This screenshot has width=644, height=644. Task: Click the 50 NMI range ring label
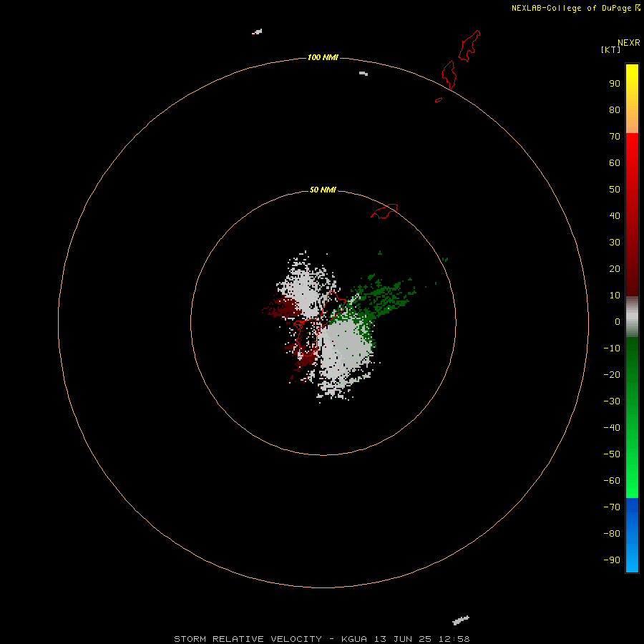pyautogui.click(x=323, y=190)
